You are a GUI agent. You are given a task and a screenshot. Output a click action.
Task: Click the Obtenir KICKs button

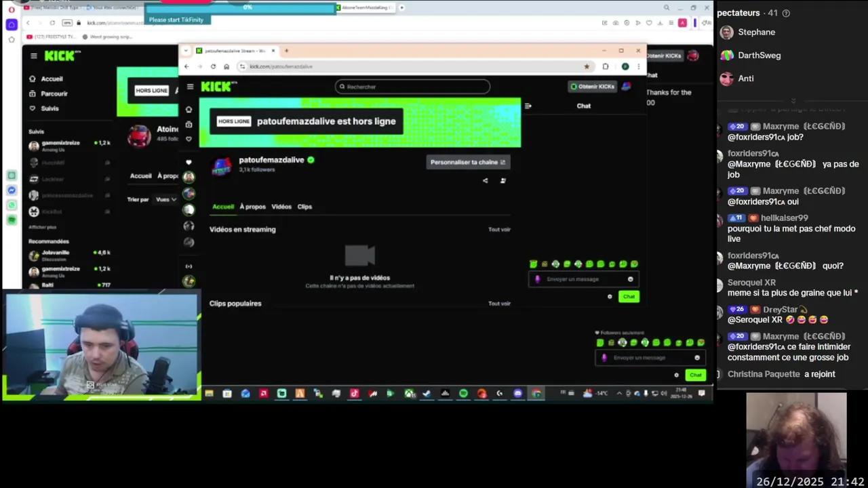(593, 87)
